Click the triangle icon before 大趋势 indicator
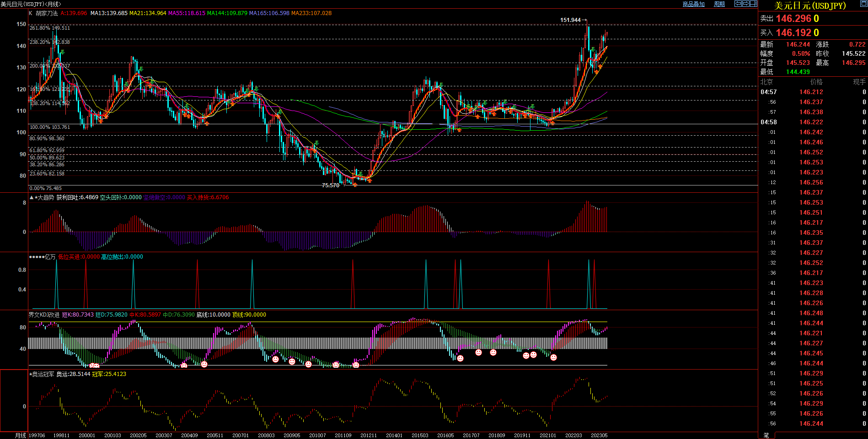The image size is (868, 439). (x=32, y=197)
